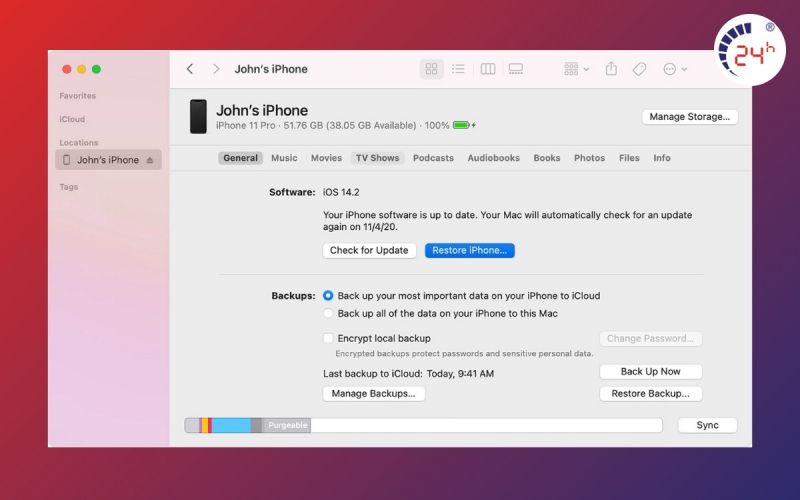This screenshot has height=500, width=800.
Task: Open the ellipsis Action menu
Action: point(674,69)
